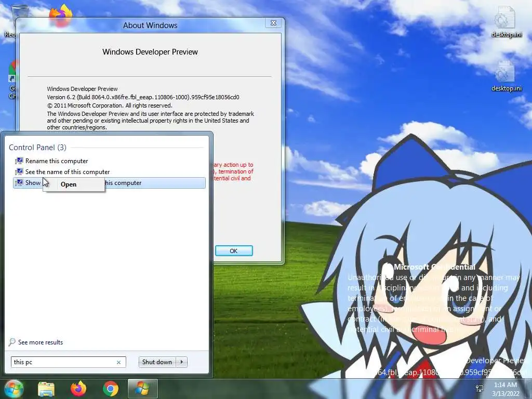Click the icon of the highlighted Show result
The height and width of the screenshot is (399, 532).
coord(19,182)
